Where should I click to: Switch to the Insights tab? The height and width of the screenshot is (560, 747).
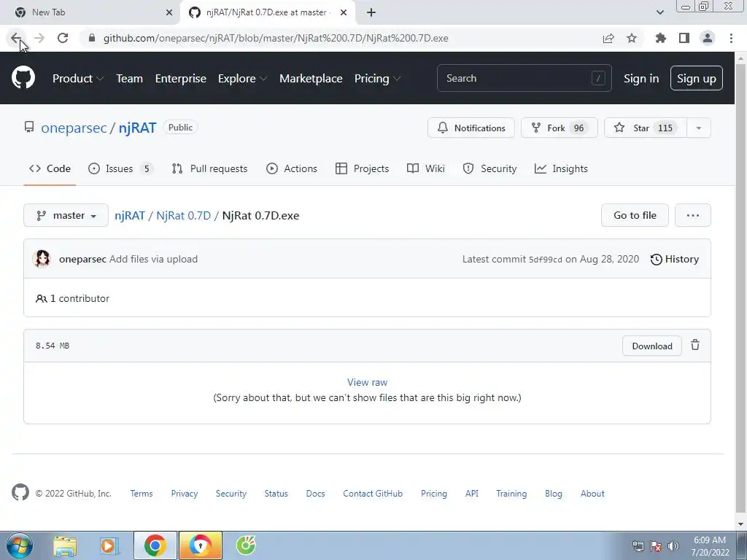561,168
